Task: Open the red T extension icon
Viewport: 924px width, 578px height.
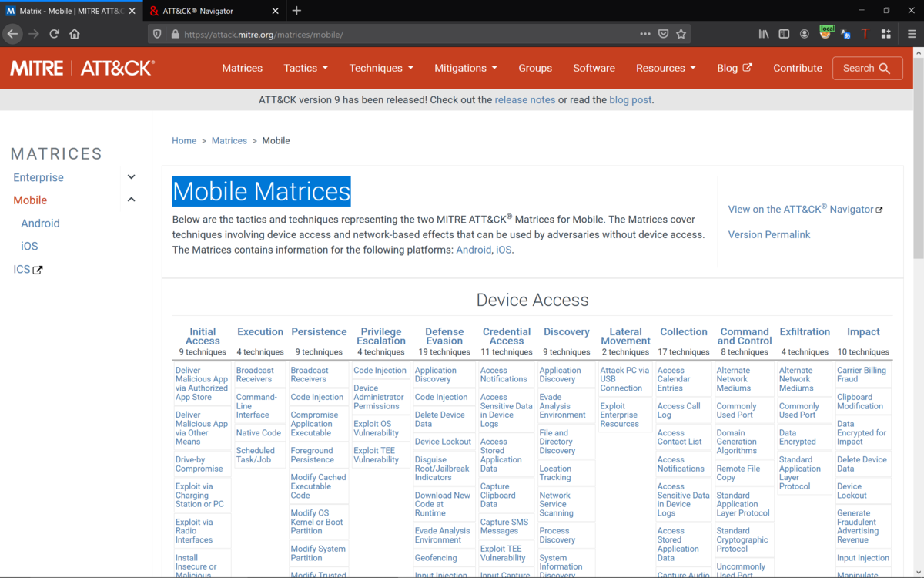Action: coord(865,34)
